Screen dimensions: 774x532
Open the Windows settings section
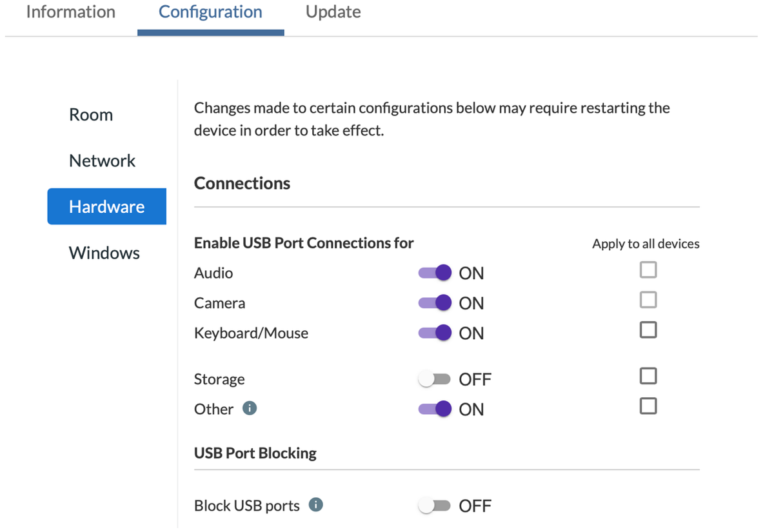(x=104, y=253)
